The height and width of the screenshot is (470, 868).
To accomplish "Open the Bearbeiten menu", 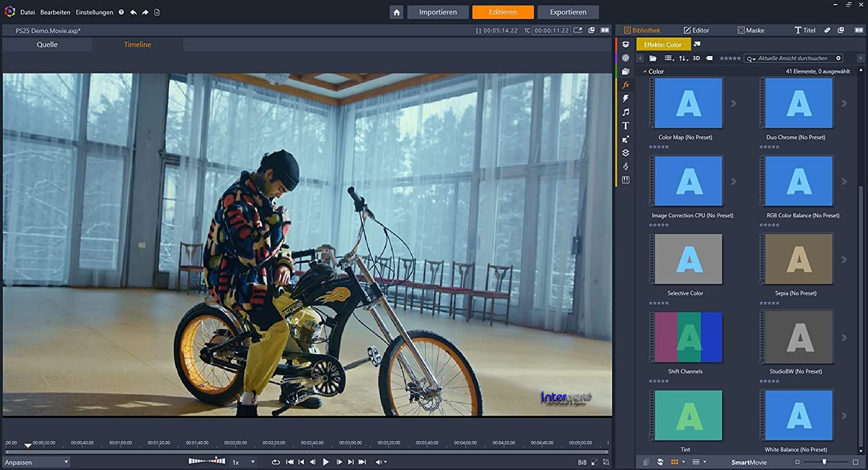I will tap(55, 12).
